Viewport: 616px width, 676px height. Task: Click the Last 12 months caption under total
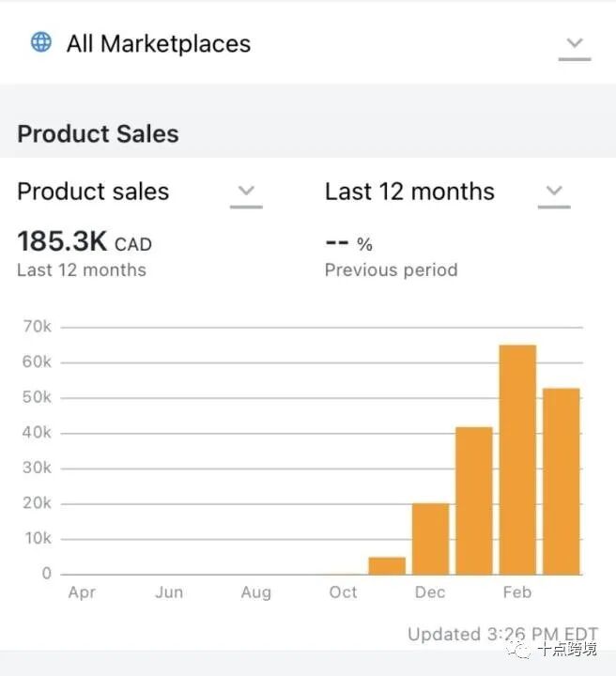pyautogui.click(x=82, y=269)
